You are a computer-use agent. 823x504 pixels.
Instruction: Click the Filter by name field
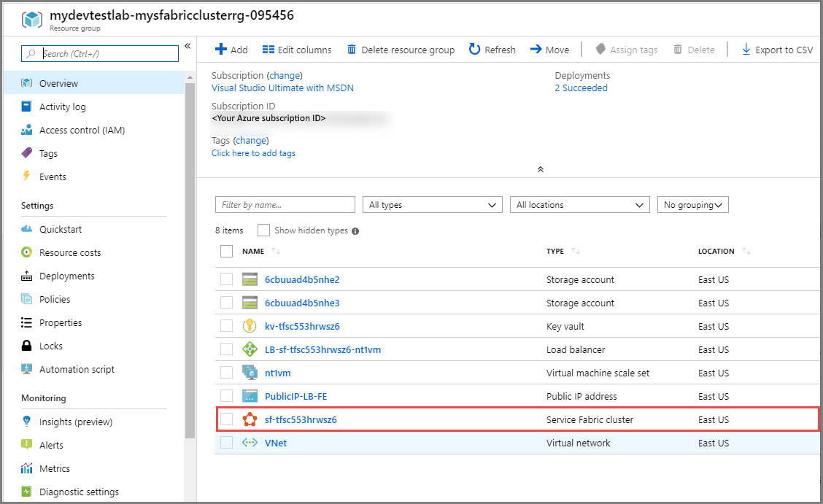[x=285, y=204]
